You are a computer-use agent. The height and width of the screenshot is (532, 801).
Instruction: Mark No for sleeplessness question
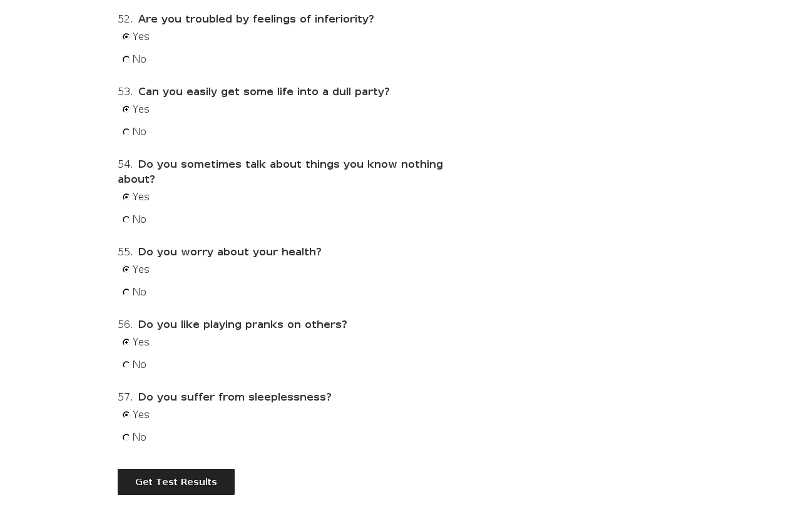click(126, 437)
